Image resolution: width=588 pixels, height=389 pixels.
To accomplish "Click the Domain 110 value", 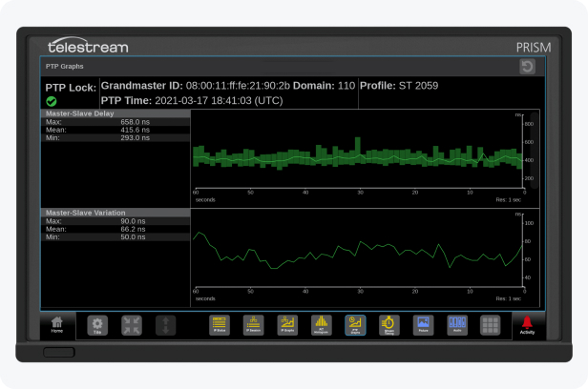I will coord(346,86).
